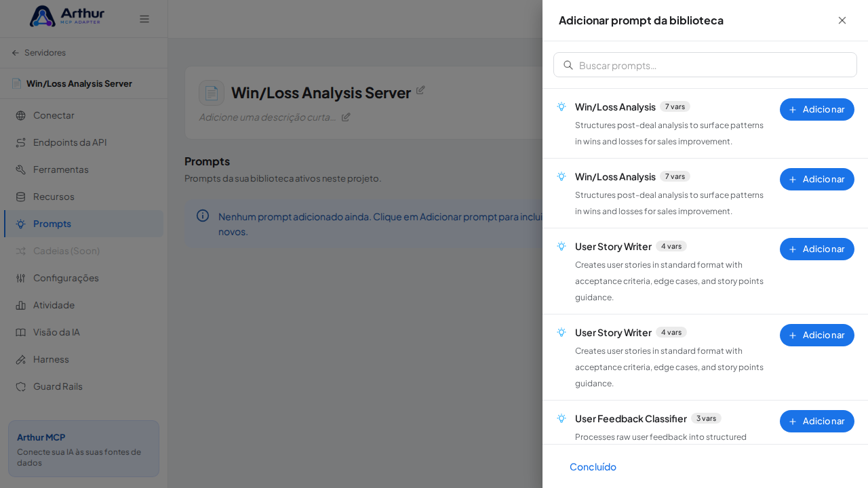Click the globe icon beside Conectar
The image size is (868, 488).
click(x=20, y=115)
